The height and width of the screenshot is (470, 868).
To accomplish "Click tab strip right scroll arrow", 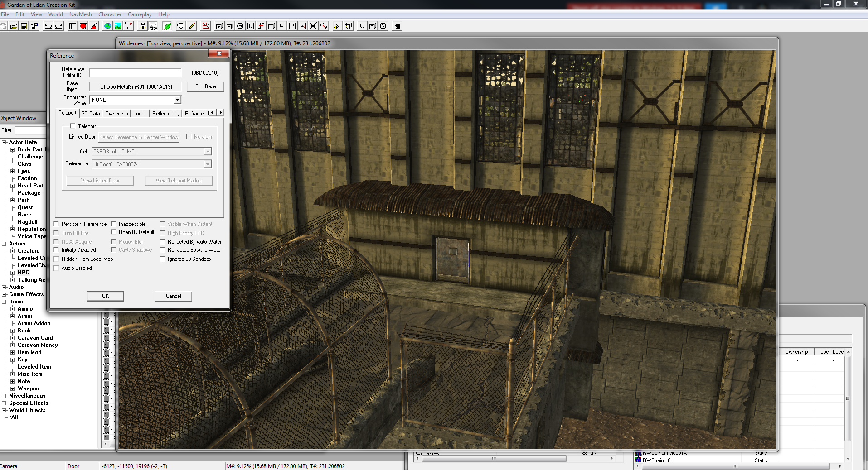I will [221, 113].
